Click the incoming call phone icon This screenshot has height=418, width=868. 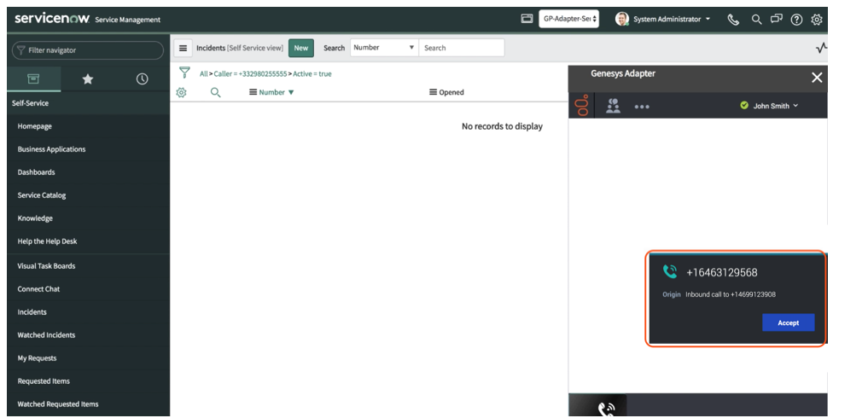(x=670, y=271)
